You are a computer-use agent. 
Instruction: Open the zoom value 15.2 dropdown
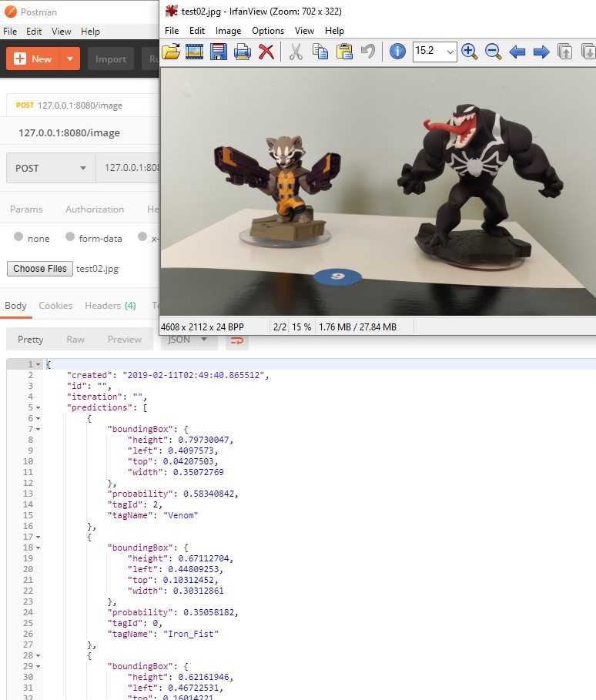(450, 52)
